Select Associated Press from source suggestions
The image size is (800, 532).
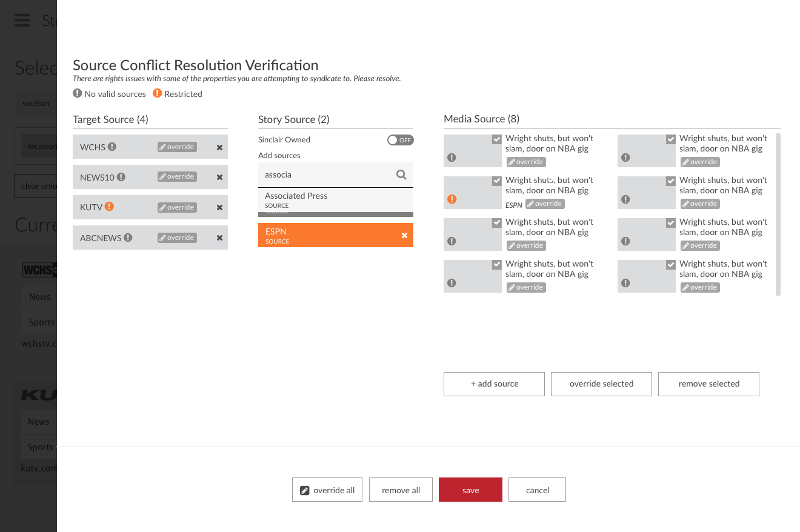point(336,200)
